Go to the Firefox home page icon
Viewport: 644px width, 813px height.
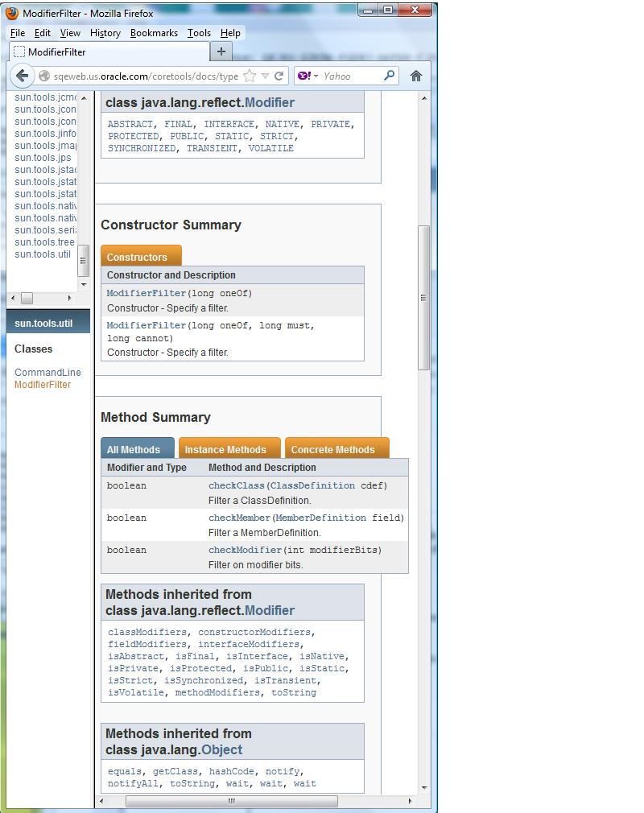pos(415,76)
